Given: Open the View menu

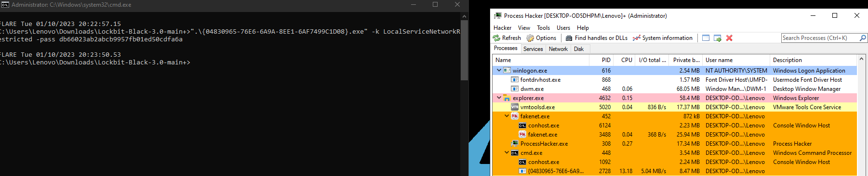Looking at the screenshot, I should (x=524, y=28).
